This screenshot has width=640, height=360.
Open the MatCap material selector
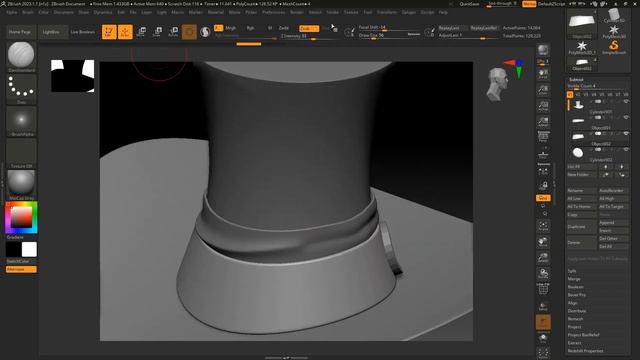[x=21, y=184]
